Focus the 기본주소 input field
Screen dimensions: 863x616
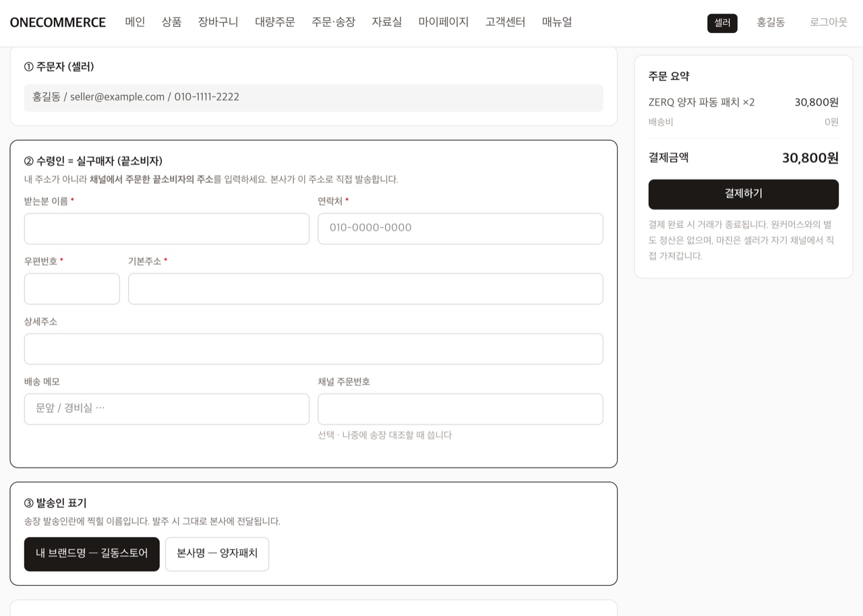pyautogui.click(x=365, y=288)
